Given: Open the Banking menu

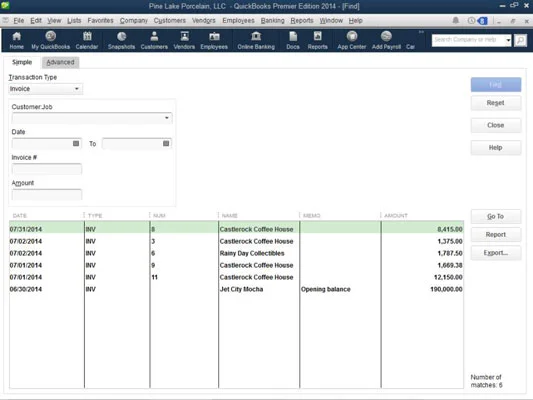Looking at the screenshot, I should pos(273,20).
